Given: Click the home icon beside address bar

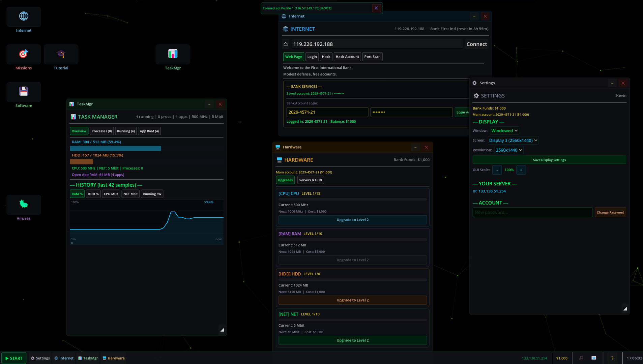Looking at the screenshot, I should (286, 44).
